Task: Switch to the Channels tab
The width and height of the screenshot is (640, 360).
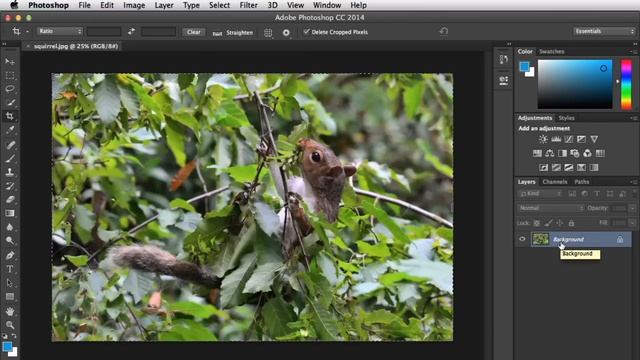Action: pos(555,182)
